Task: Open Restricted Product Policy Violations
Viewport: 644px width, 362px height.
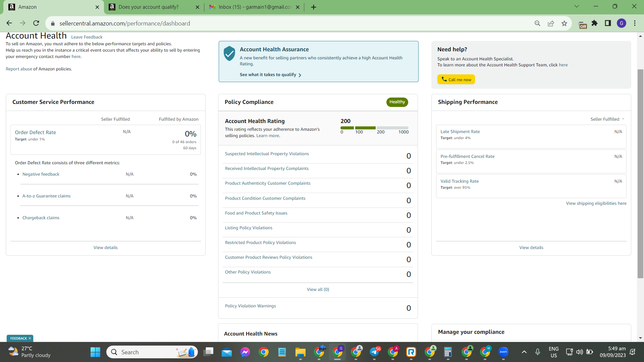Action: 261,243
